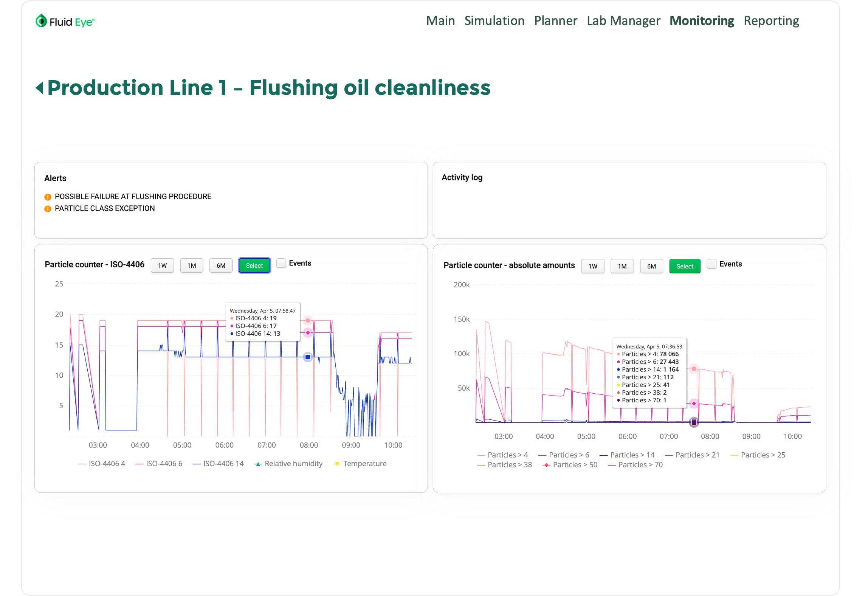
Task: Click the purple Particles > 70 data point marker
Action: tap(694, 422)
